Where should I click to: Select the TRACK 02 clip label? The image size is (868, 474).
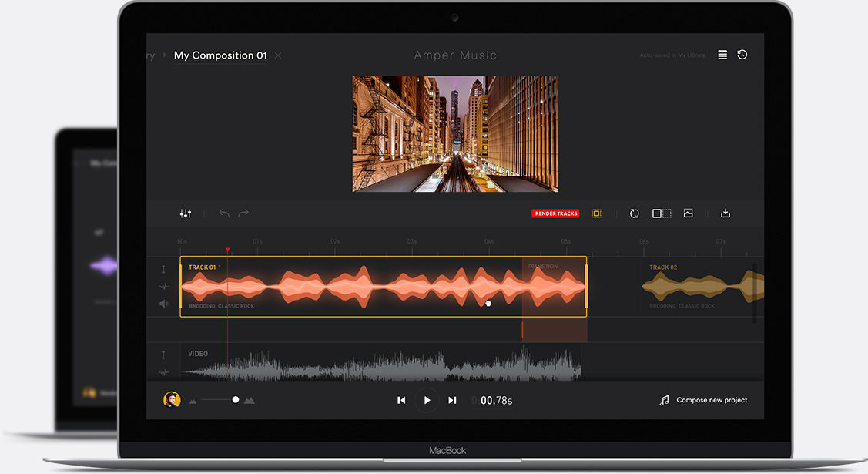coord(663,267)
